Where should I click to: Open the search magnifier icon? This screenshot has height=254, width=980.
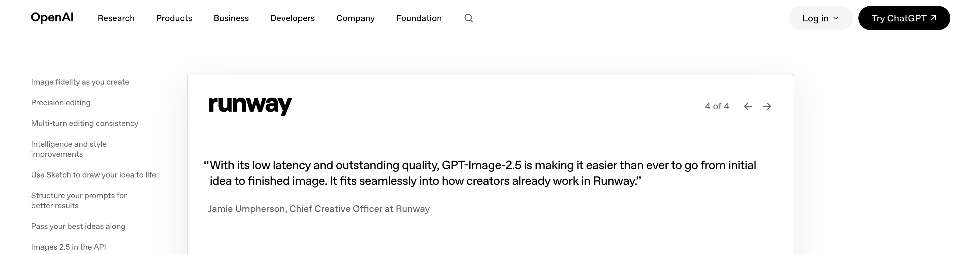(468, 18)
